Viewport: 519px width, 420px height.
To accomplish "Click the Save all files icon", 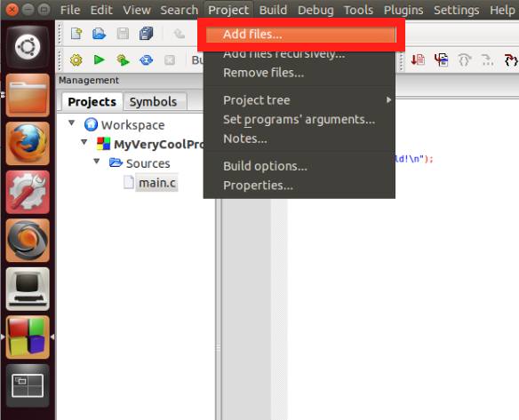I will [x=146, y=34].
